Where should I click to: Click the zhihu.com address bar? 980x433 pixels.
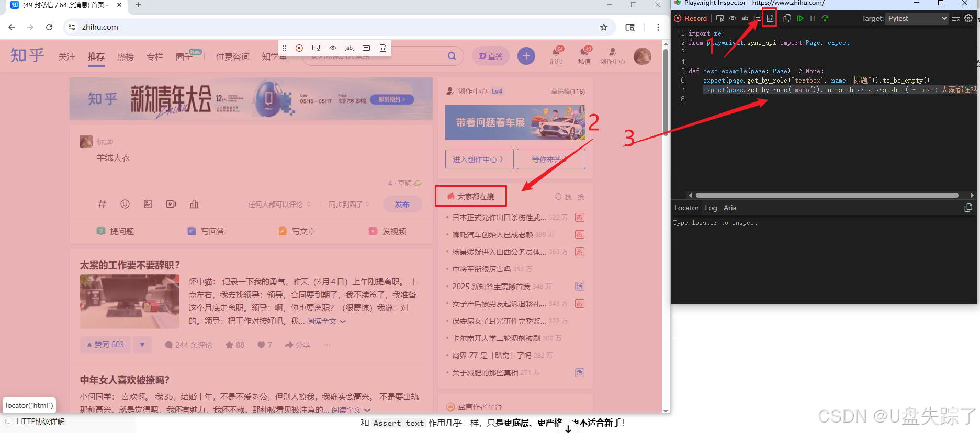(335, 27)
